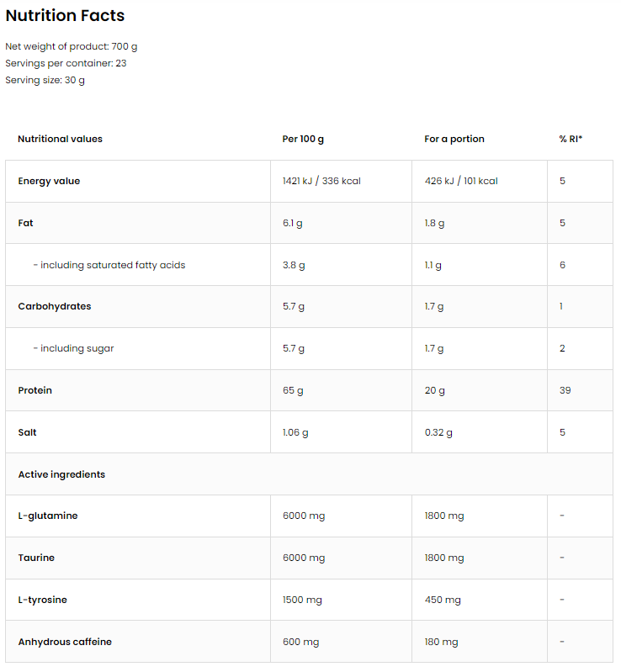Screen dimensions: 621x672
Task: Select the Anhydrous caffeine row label
Action: [x=65, y=642]
